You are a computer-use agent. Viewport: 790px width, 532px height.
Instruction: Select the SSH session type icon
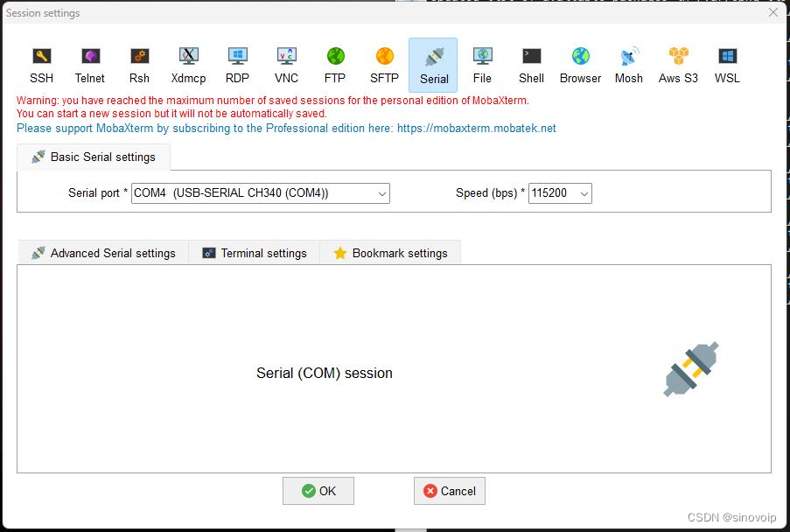point(42,65)
